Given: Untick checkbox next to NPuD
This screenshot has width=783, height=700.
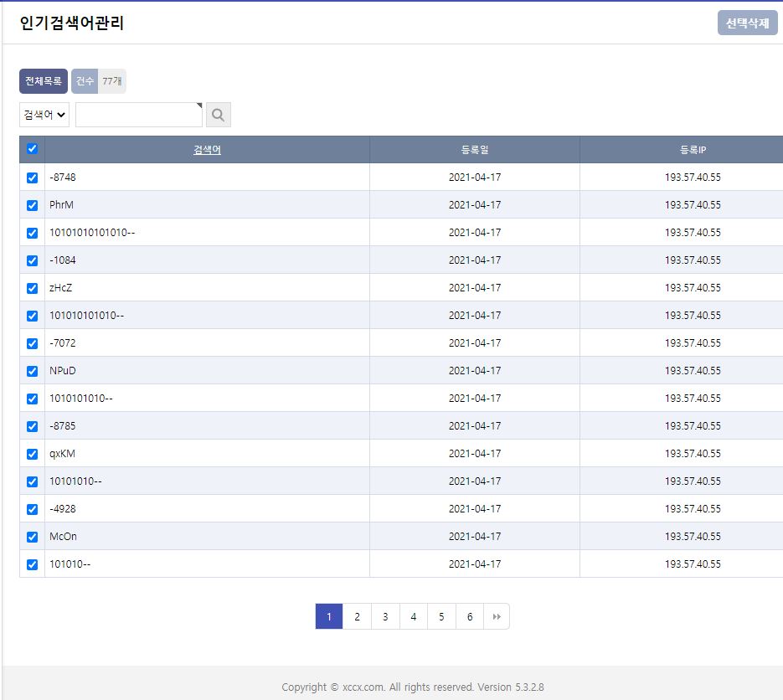Looking at the screenshot, I should click(x=32, y=371).
